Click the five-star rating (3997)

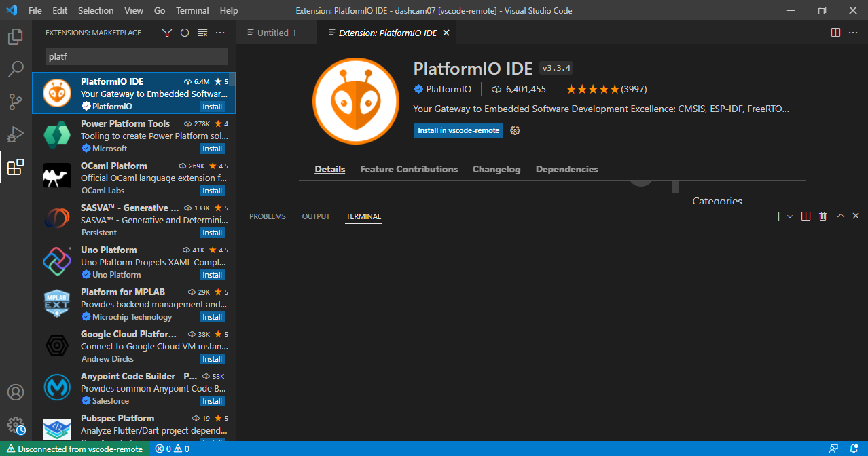point(606,89)
